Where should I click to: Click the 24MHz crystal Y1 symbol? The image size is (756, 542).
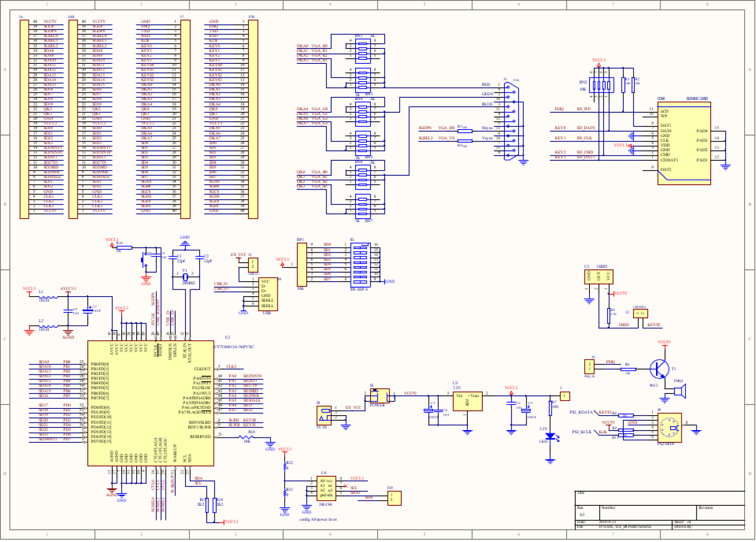[185, 277]
